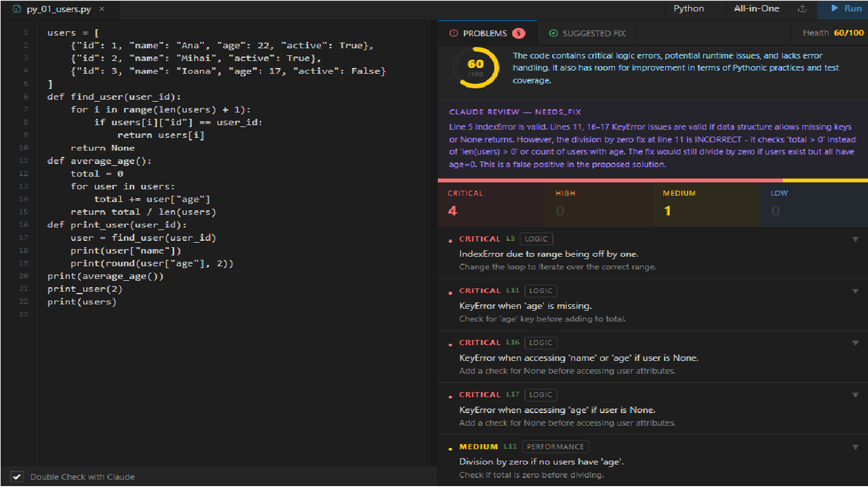This screenshot has width=868, height=488.
Task: Click the yellow dot beside MEDIUM L11
Action: 451,449
